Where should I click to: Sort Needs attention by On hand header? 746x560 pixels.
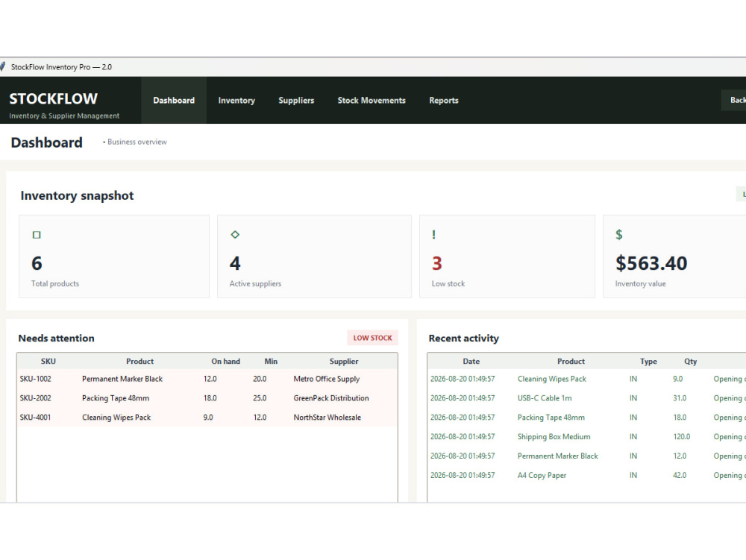click(x=225, y=362)
